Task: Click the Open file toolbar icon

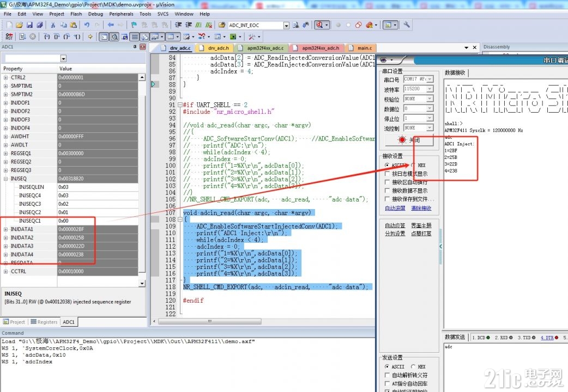Action: point(20,25)
